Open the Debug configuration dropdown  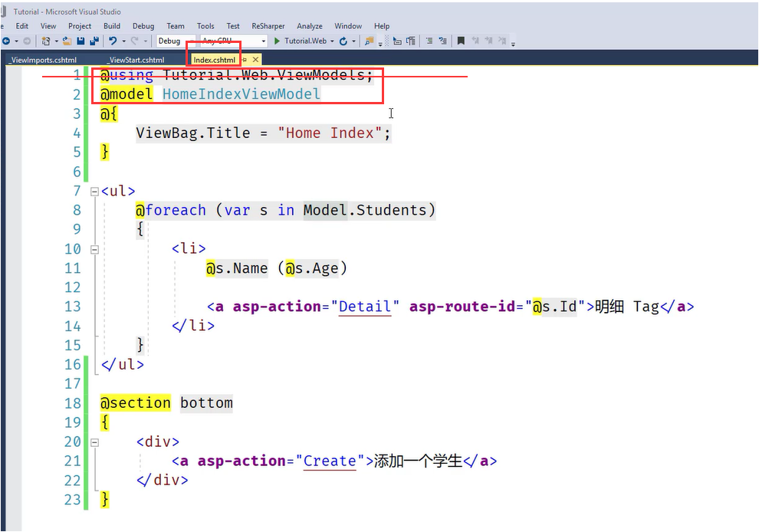[x=176, y=41]
